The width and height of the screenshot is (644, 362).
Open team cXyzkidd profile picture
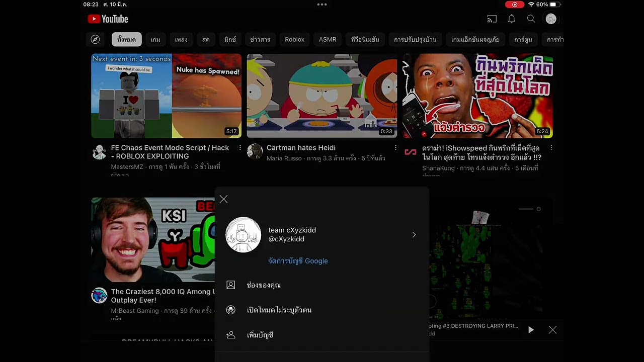pyautogui.click(x=243, y=235)
